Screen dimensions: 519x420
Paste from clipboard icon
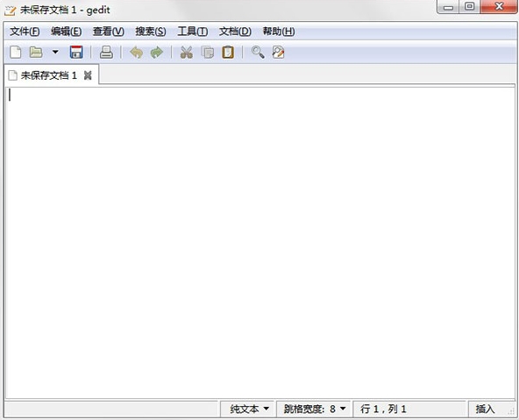click(228, 53)
